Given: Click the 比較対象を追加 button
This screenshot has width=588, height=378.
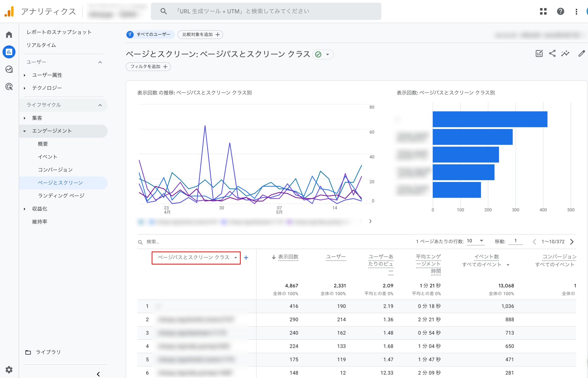Looking at the screenshot, I should click(x=200, y=35).
